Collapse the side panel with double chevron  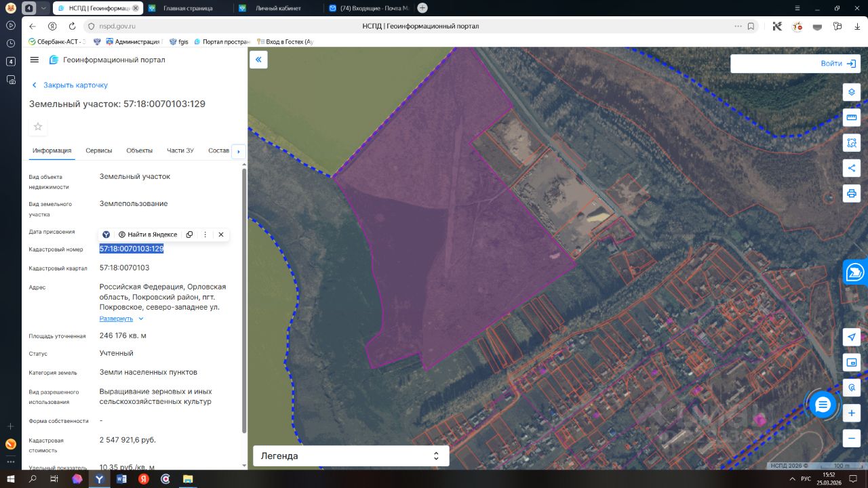pyautogui.click(x=258, y=60)
